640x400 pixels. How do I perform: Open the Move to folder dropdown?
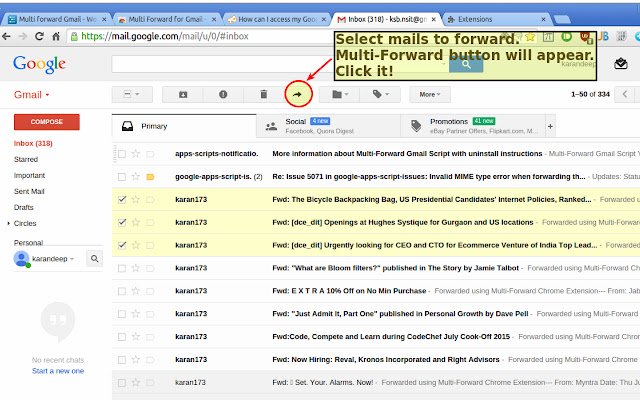[x=340, y=94]
